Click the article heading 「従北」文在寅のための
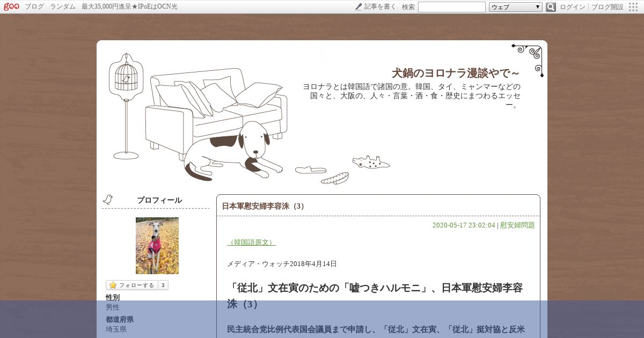This screenshot has width=644, height=338. [x=375, y=296]
